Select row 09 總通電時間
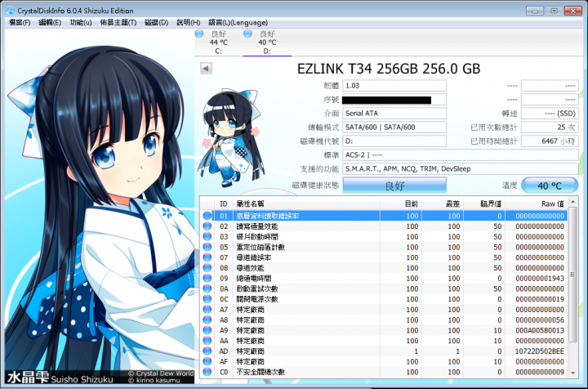Image resolution: width=588 pixels, height=389 pixels. click(x=384, y=279)
